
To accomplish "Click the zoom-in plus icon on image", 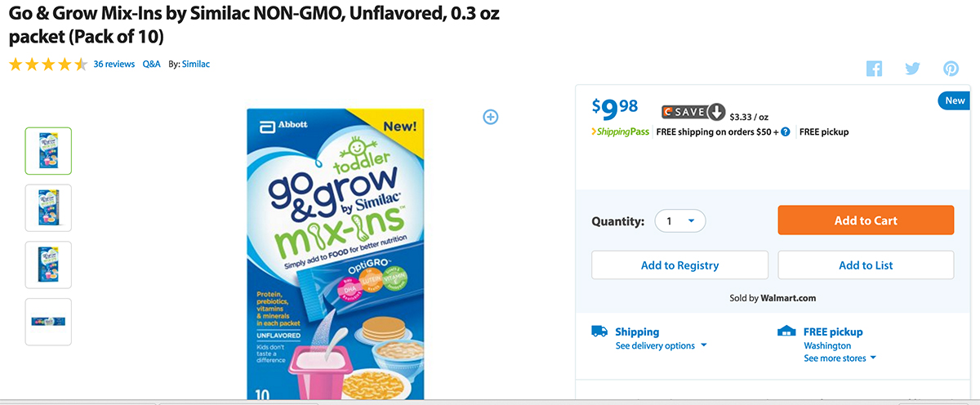I will 491,117.
